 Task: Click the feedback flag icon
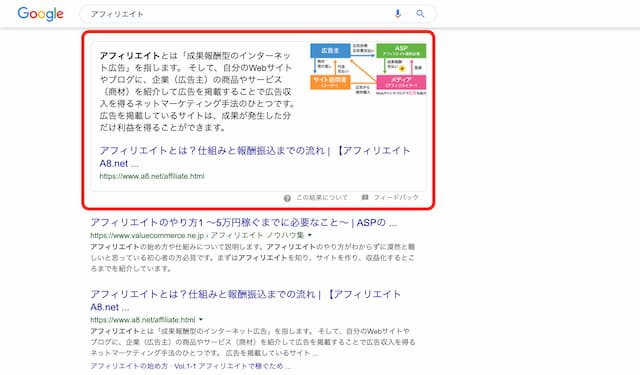pos(365,197)
